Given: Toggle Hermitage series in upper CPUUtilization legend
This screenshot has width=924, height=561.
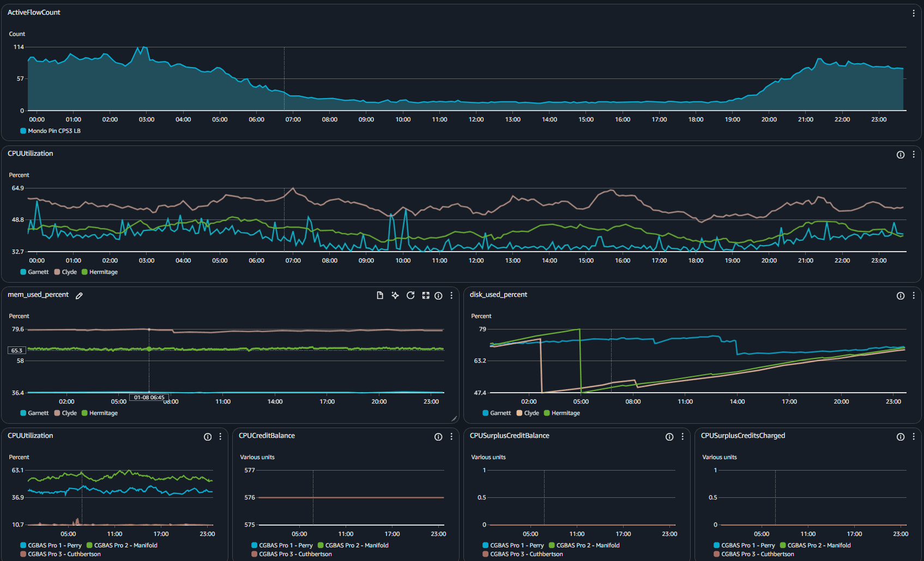Looking at the screenshot, I should click(100, 272).
